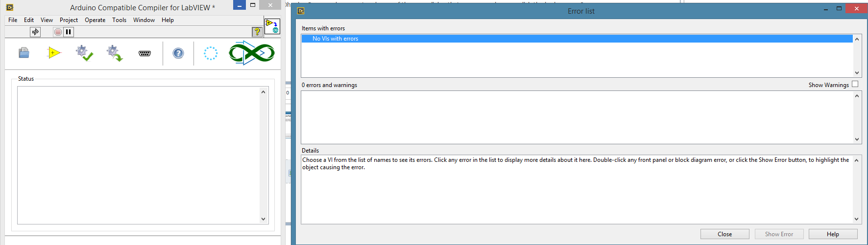Click the blue question mark help icon
Image resolution: width=868 pixels, height=245 pixels.
[x=178, y=53]
